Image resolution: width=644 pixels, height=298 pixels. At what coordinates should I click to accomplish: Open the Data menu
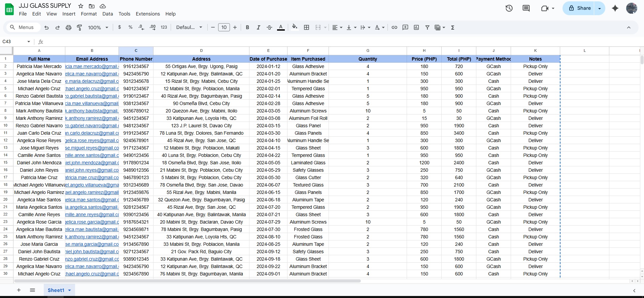click(x=108, y=14)
